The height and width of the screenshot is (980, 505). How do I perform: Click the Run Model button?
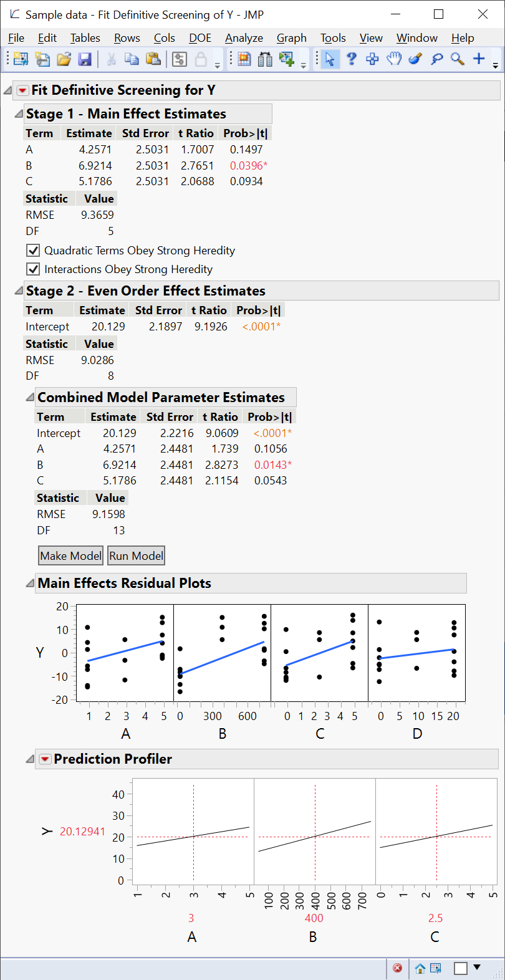point(136,555)
